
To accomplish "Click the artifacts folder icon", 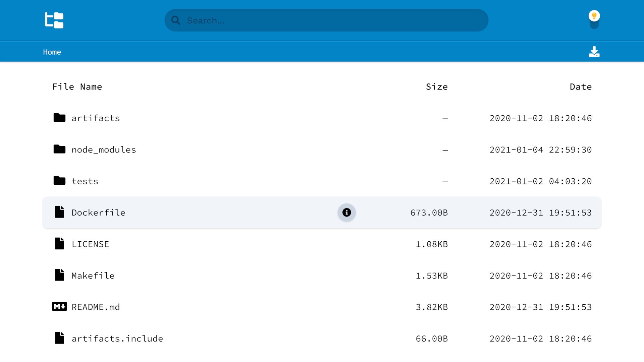I will (59, 118).
